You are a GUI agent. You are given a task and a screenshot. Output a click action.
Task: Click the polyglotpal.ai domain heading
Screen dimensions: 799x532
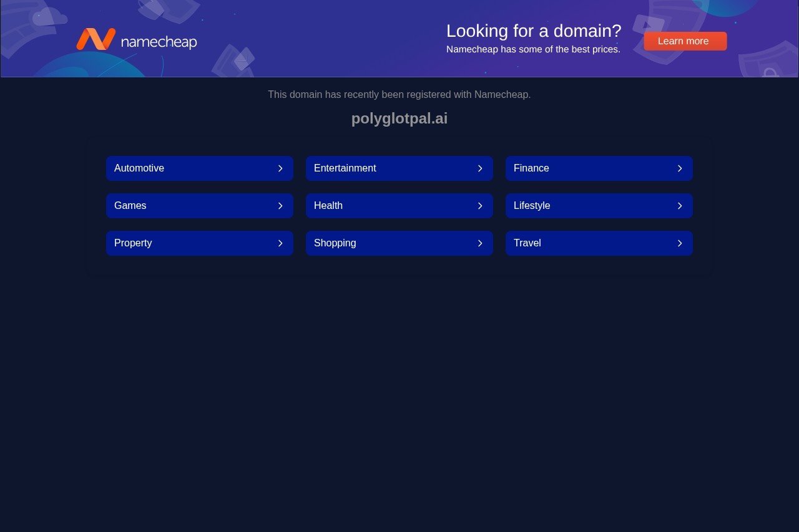pyautogui.click(x=399, y=118)
